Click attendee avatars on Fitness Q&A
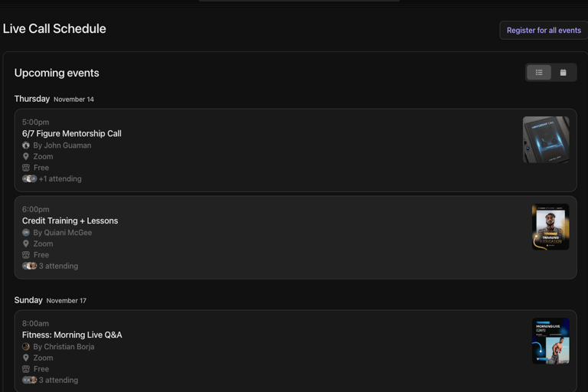 (x=29, y=380)
